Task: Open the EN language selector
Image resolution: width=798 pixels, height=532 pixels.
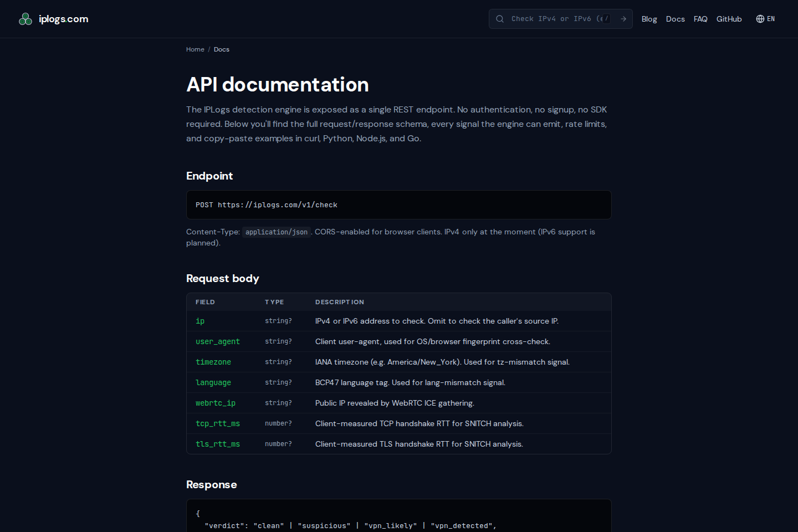Action: pos(766,19)
